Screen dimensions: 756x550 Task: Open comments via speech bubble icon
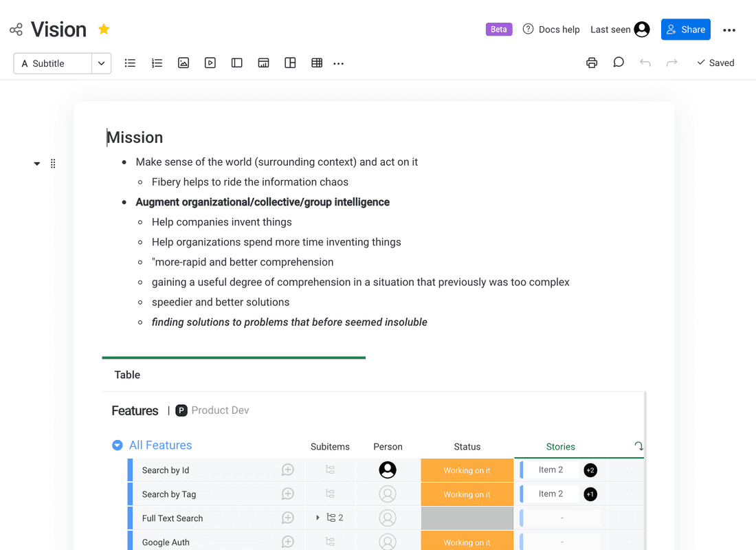[x=619, y=63]
